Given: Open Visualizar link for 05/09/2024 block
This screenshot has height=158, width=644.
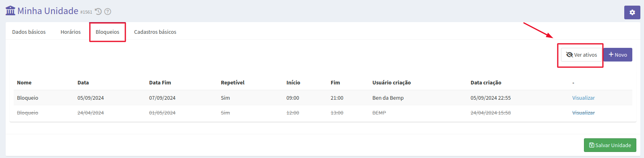Looking at the screenshot, I should pos(583,98).
